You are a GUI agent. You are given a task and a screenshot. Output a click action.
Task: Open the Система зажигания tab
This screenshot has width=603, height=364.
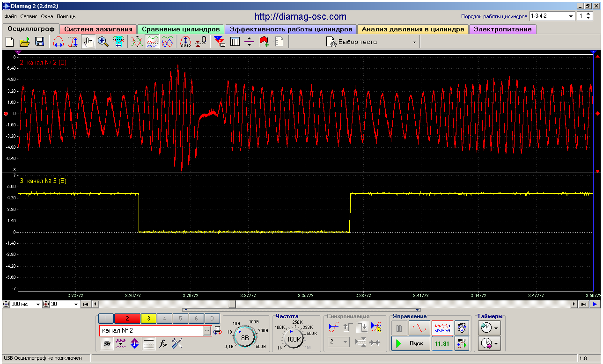click(98, 29)
